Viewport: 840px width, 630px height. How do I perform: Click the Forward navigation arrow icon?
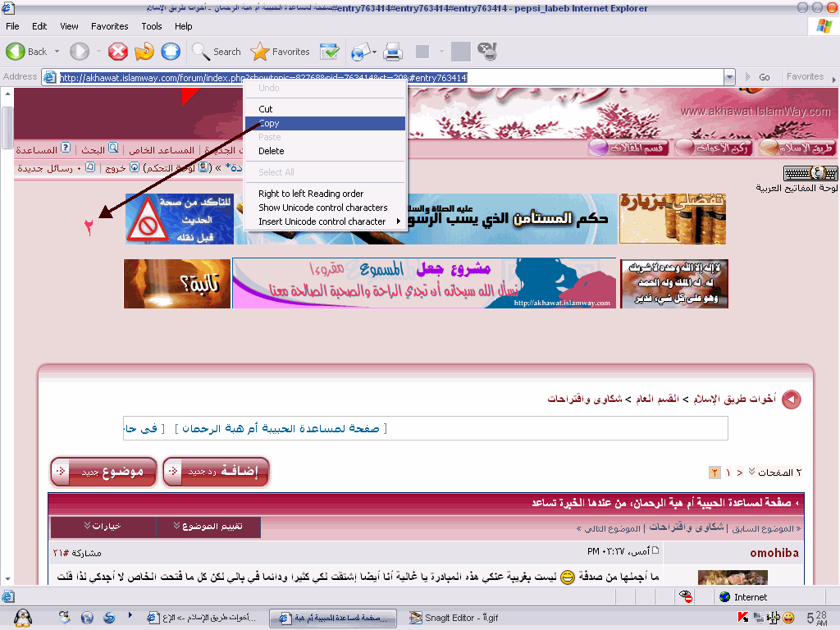tap(80, 52)
